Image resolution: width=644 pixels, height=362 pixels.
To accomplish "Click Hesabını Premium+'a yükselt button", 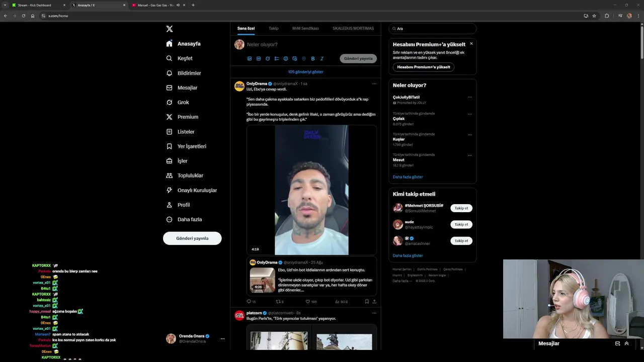I will (424, 67).
